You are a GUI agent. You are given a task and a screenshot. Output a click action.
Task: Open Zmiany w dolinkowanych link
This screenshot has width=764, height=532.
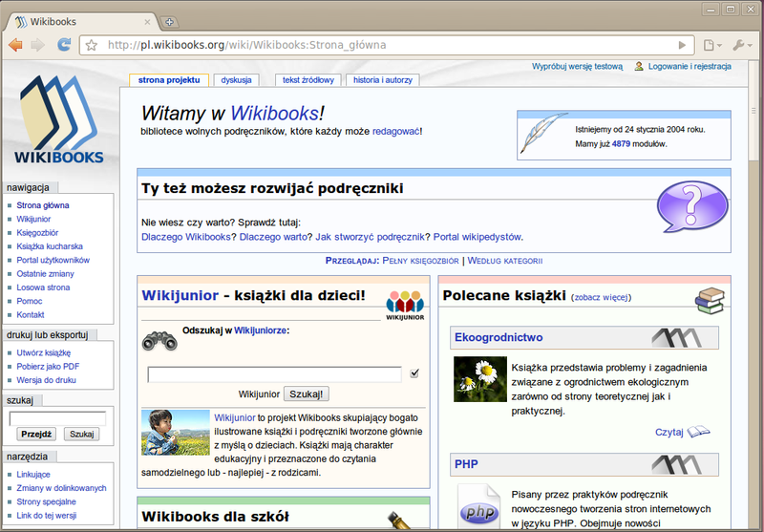61,488
